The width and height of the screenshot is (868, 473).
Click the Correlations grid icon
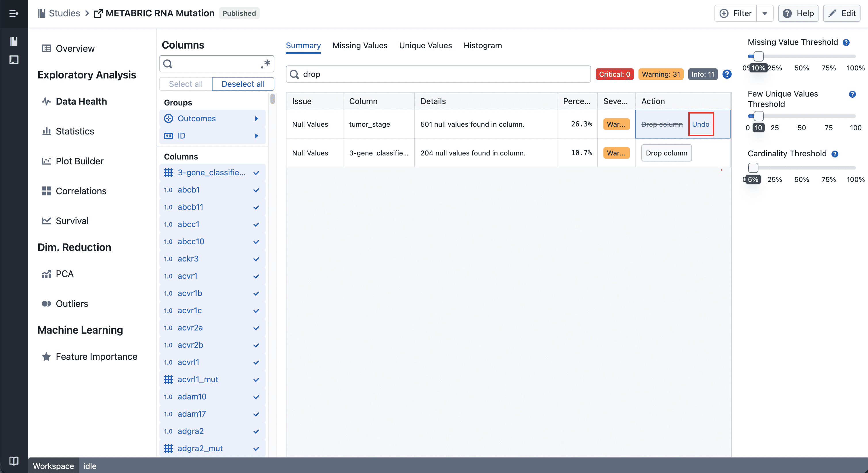coord(46,191)
